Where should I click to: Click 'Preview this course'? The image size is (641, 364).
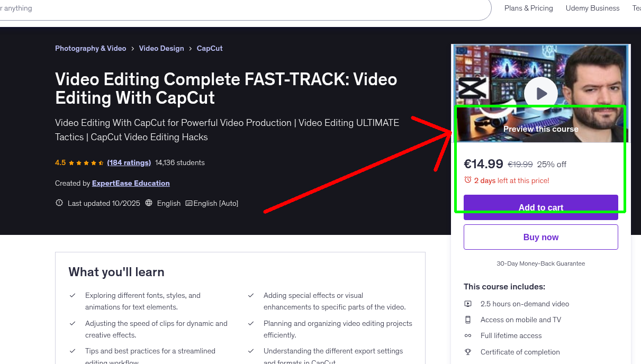point(540,129)
